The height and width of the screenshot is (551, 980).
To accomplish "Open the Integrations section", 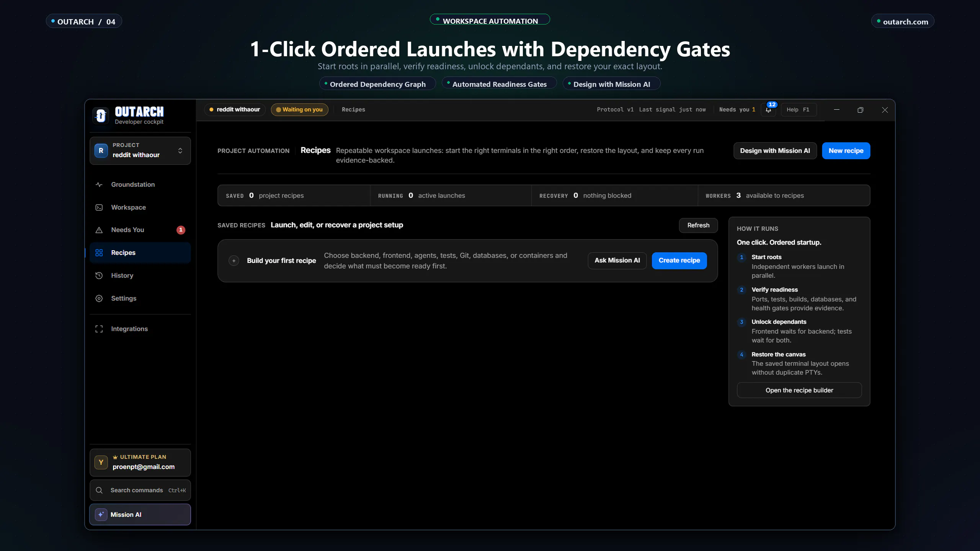I will [140, 329].
